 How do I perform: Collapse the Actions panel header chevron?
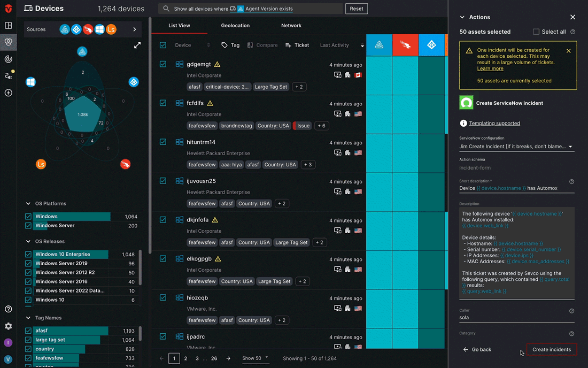462,17
